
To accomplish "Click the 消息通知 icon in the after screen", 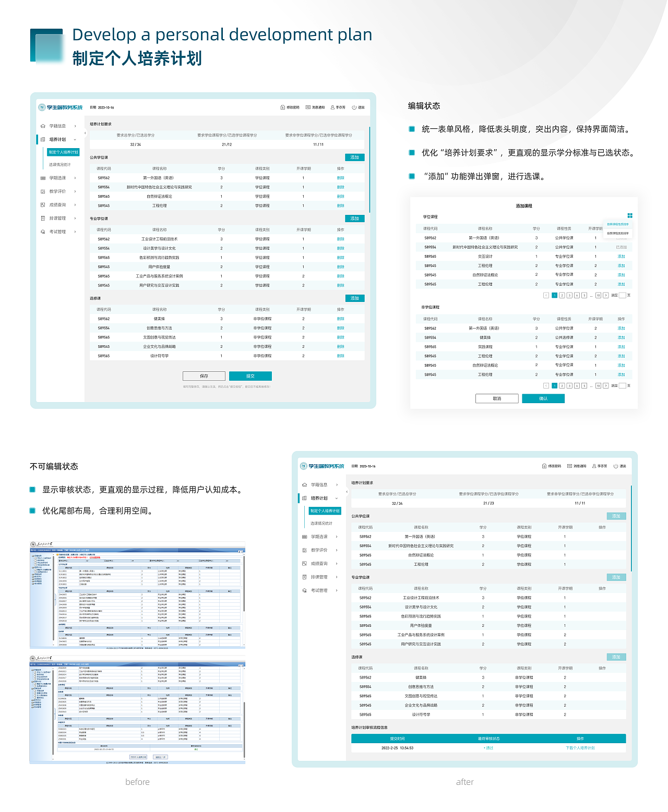I will [569, 466].
